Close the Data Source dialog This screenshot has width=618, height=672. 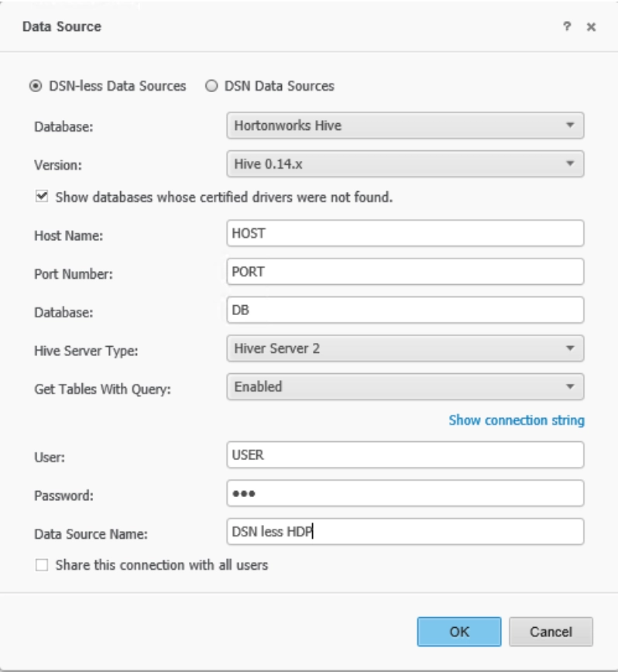point(591,27)
